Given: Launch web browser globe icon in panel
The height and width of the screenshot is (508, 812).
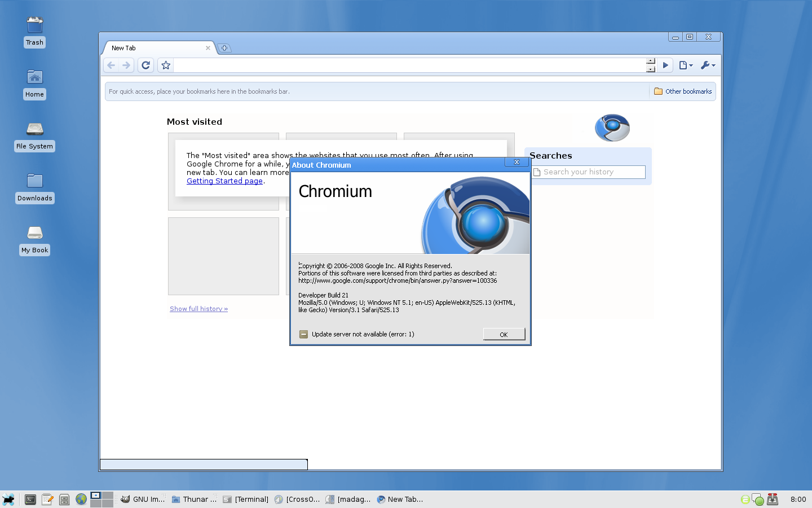Looking at the screenshot, I should [x=81, y=499].
